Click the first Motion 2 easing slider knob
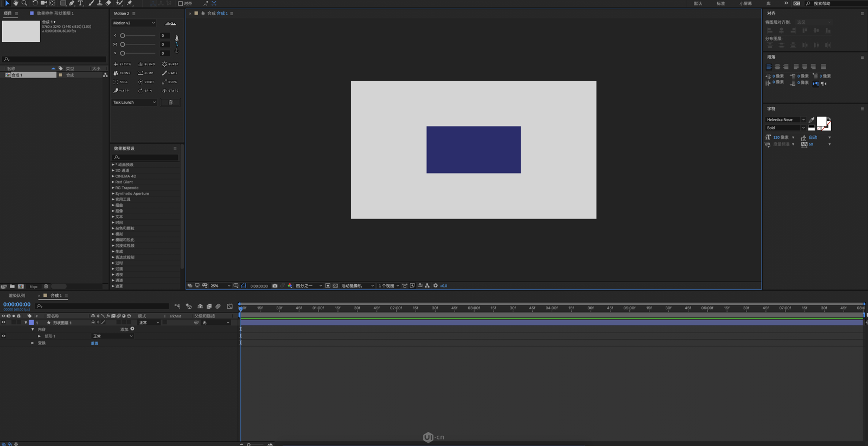Screen dimensions: 868x446 point(123,36)
